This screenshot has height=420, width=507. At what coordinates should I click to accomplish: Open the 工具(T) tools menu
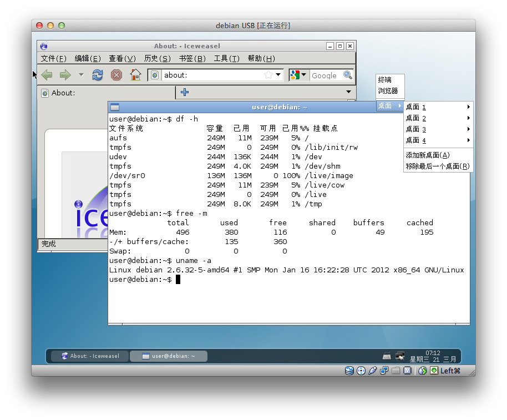coord(226,59)
